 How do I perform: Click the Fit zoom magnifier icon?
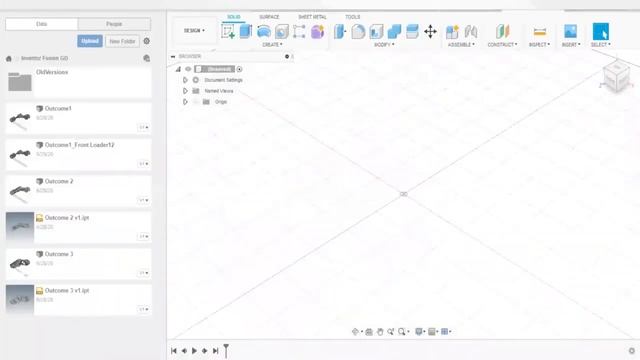point(402,331)
